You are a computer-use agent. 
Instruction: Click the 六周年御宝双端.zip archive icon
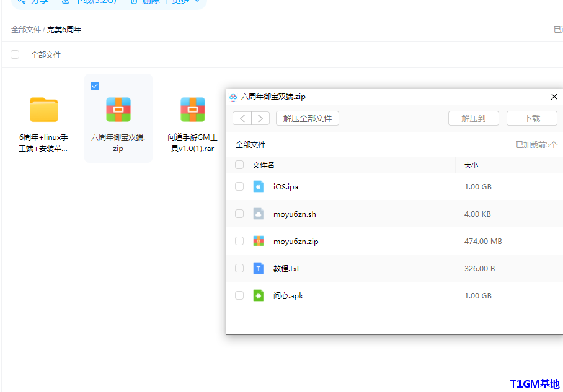[118, 110]
